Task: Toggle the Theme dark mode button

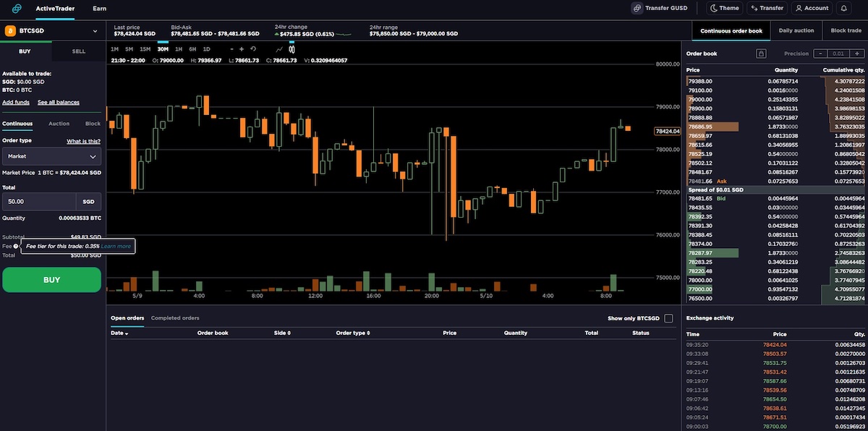Action: (x=724, y=9)
